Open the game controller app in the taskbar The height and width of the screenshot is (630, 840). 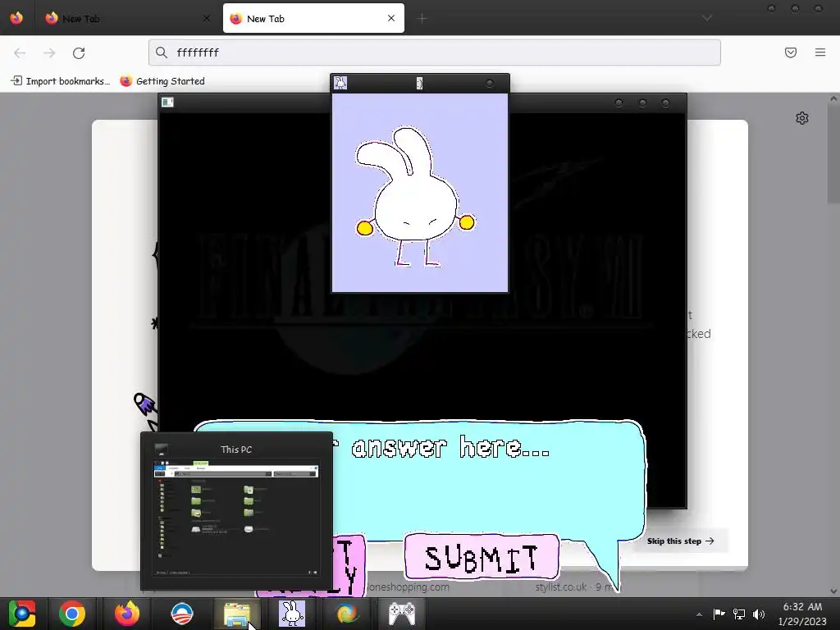point(402,614)
